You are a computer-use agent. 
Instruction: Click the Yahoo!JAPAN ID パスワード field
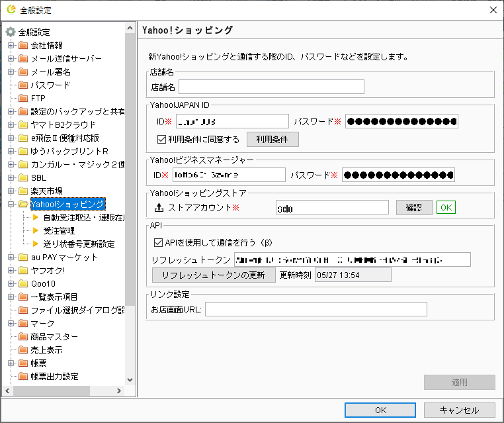(x=401, y=122)
